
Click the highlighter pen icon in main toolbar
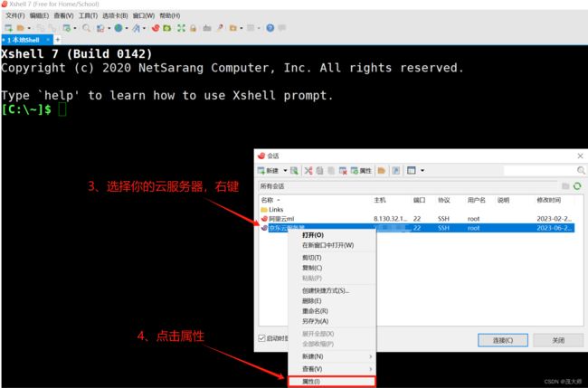[x=220, y=28]
